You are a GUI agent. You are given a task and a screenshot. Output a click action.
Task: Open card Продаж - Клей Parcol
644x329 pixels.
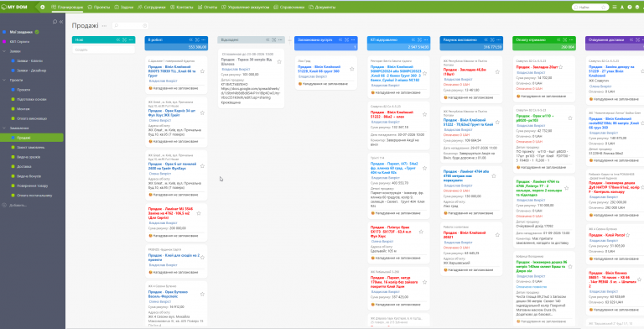point(606,235)
